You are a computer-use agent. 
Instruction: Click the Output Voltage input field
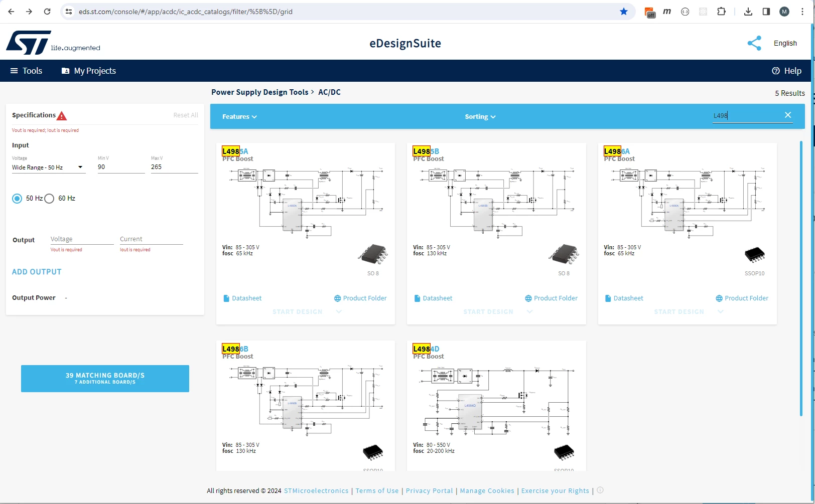click(x=82, y=239)
